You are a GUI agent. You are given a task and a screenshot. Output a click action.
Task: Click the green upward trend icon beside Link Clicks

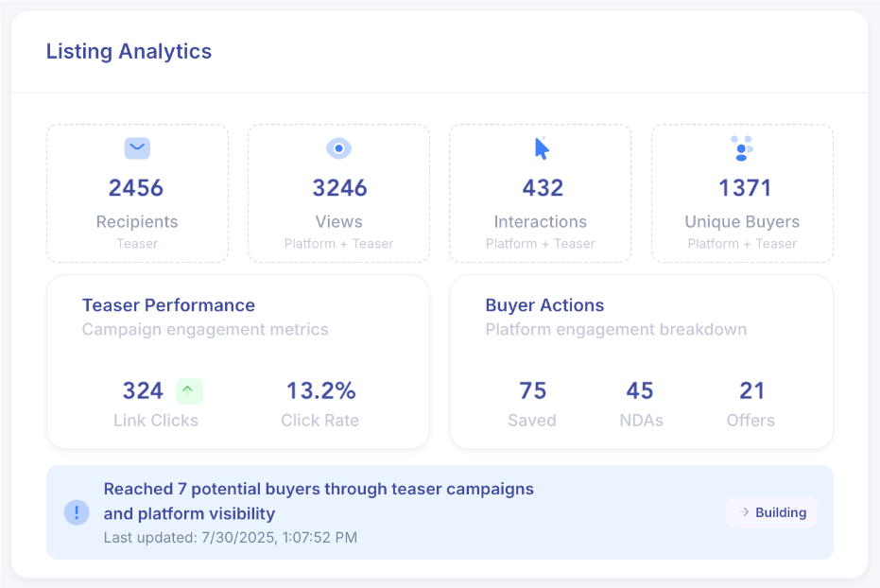pyautogui.click(x=188, y=389)
